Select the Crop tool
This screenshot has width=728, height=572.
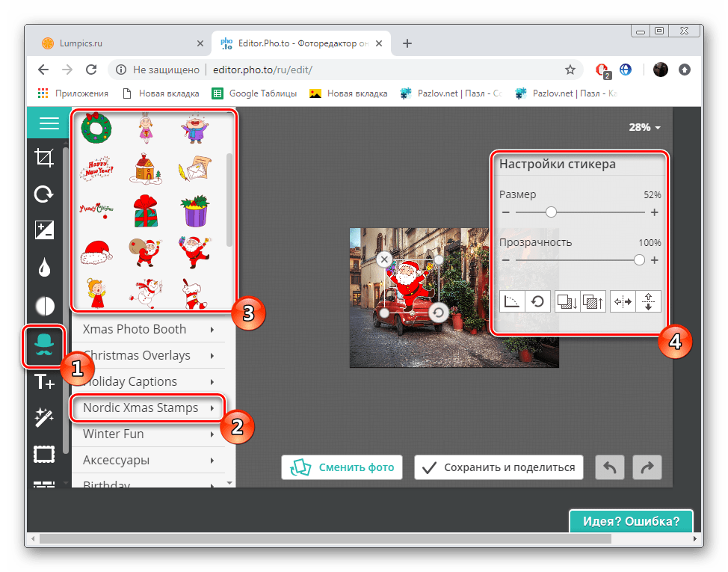point(44,158)
